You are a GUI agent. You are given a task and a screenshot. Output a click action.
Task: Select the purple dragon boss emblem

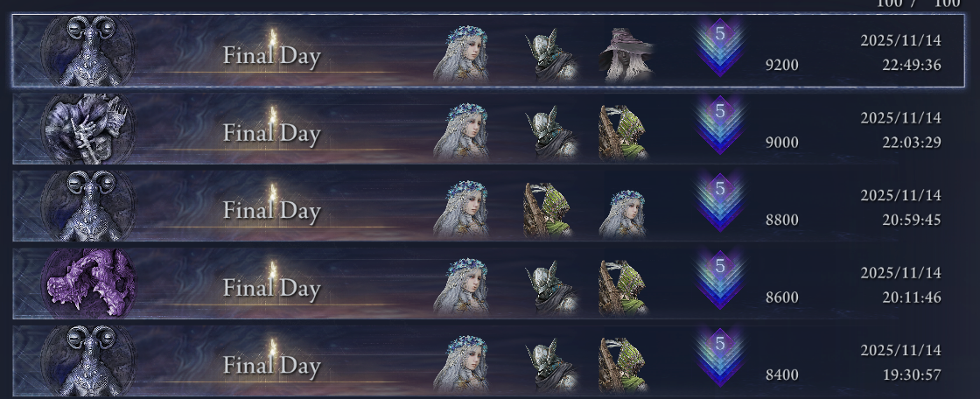[x=87, y=283]
